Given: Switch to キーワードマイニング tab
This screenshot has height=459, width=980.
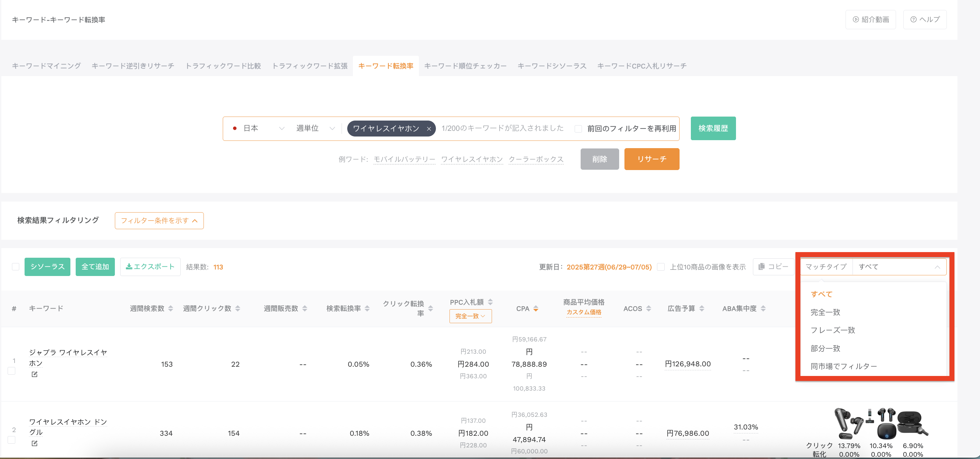Looking at the screenshot, I should tap(46, 66).
